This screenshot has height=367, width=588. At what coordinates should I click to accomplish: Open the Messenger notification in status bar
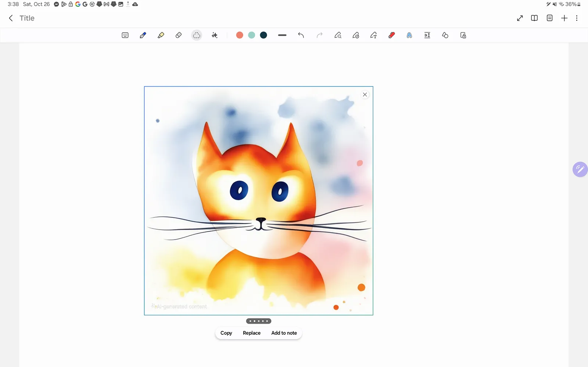point(56,4)
